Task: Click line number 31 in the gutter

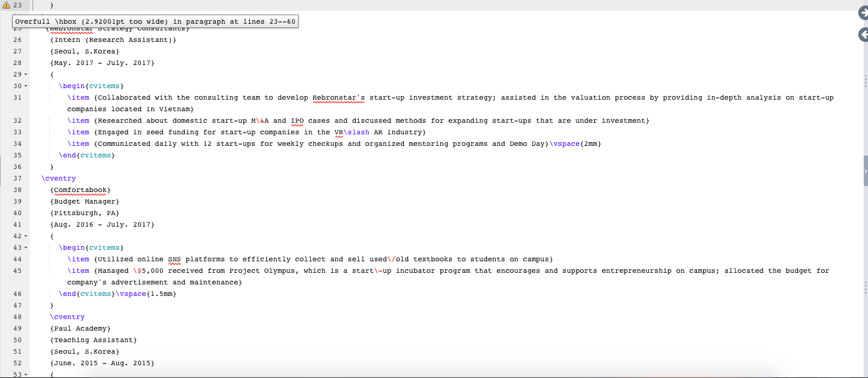Action: point(17,98)
